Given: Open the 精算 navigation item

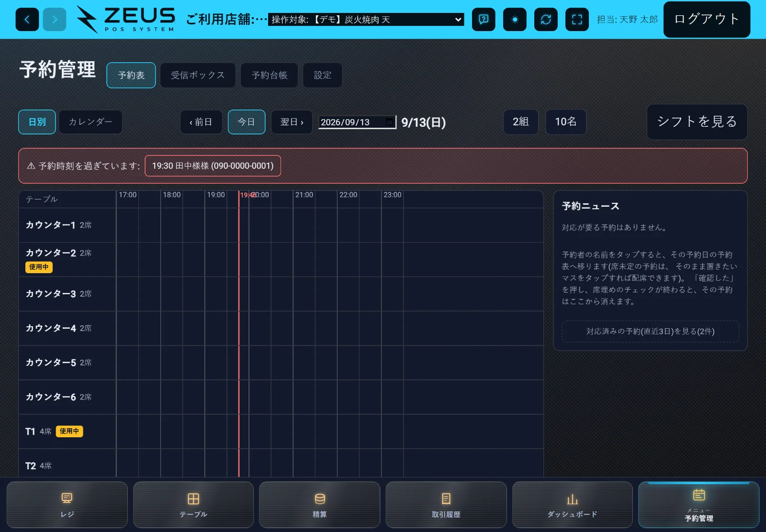Looking at the screenshot, I should [320, 505].
